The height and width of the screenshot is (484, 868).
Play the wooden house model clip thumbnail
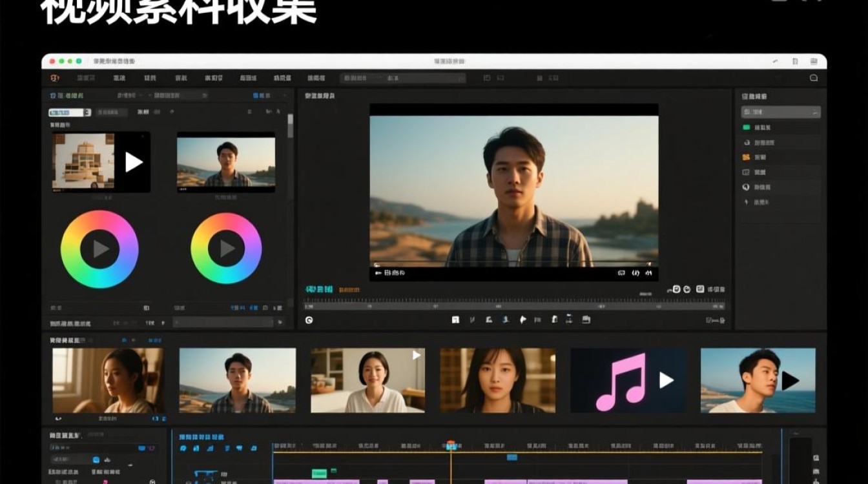coord(134,162)
